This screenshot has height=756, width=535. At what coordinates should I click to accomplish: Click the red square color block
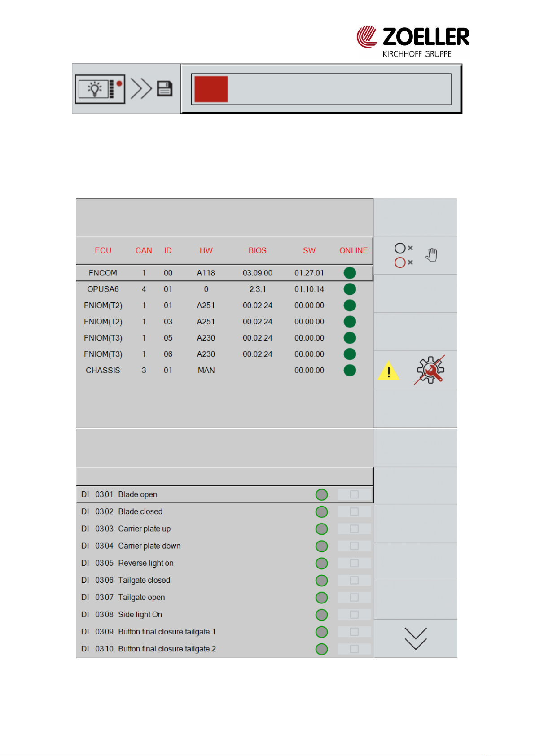pyautogui.click(x=211, y=89)
